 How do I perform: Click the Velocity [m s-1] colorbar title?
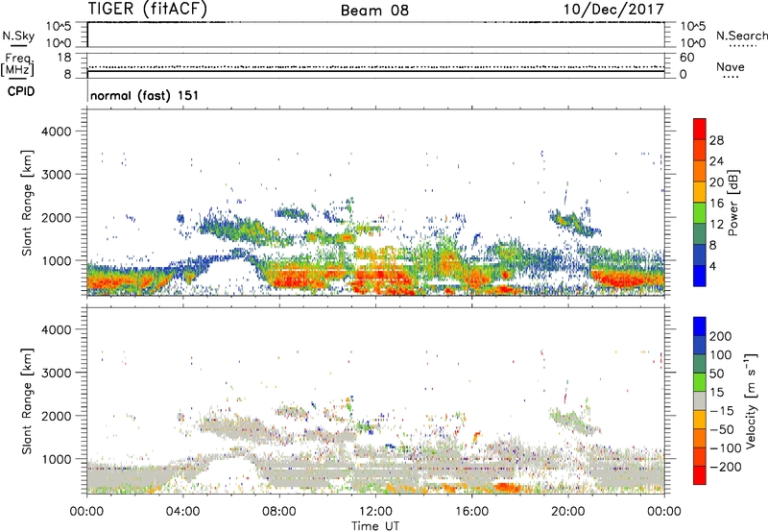pyautogui.click(x=751, y=400)
